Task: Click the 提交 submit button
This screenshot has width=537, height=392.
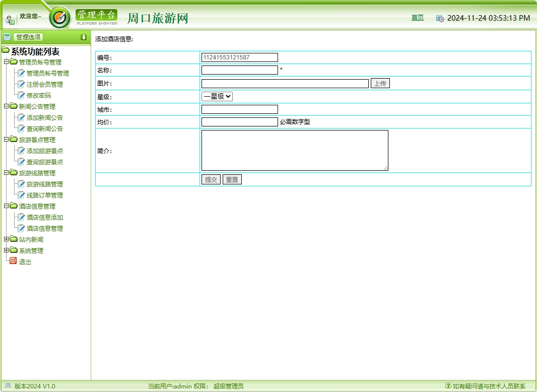Action: tap(211, 179)
